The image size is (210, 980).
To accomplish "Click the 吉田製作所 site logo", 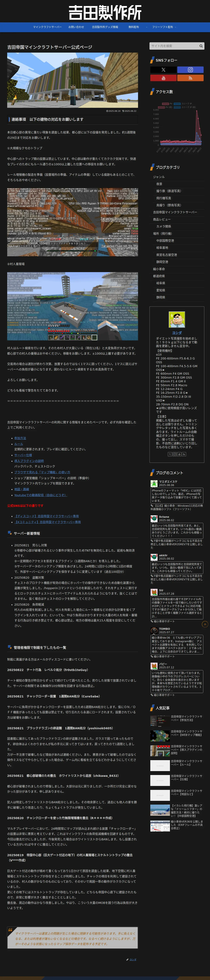I will 105,13.
